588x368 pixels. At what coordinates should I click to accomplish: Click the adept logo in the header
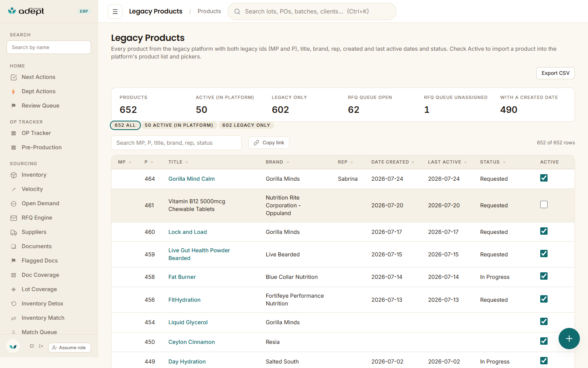tap(26, 11)
